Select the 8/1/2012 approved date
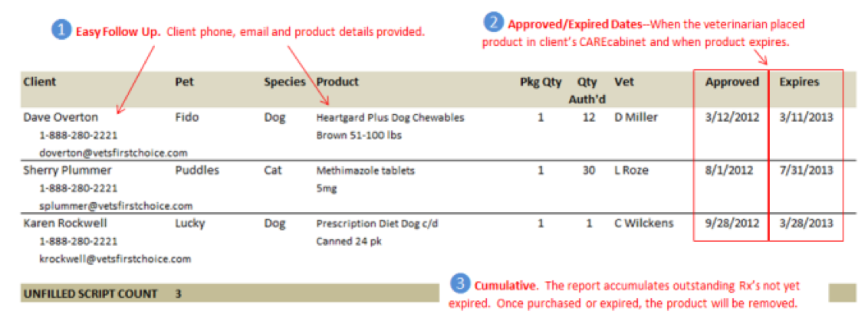This screenshot has width=868, height=330. 728,170
